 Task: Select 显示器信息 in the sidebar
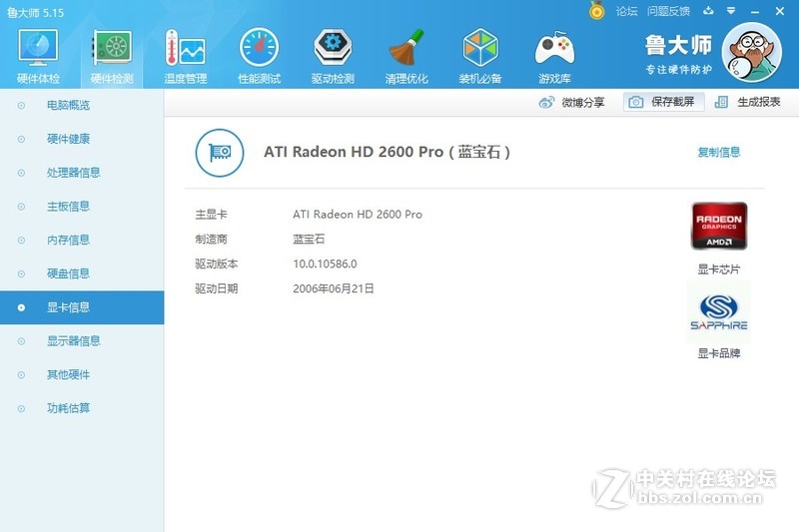pyautogui.click(x=82, y=341)
